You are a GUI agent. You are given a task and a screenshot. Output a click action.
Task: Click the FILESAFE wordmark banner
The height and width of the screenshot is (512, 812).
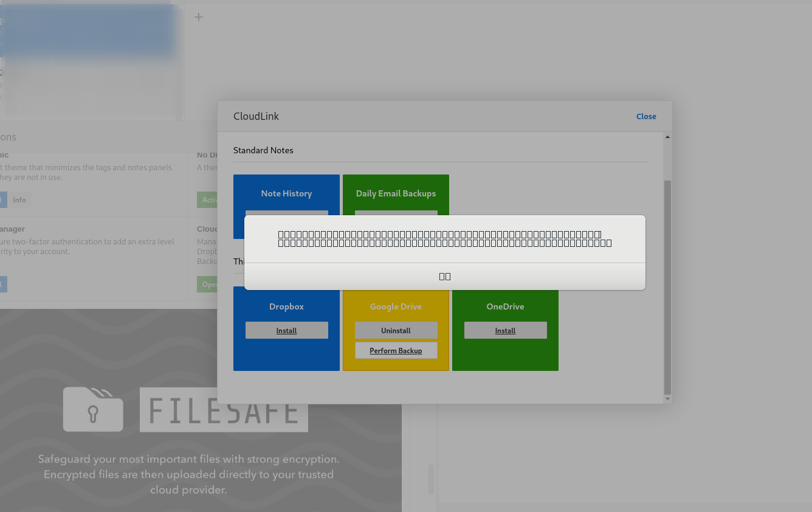pos(224,410)
